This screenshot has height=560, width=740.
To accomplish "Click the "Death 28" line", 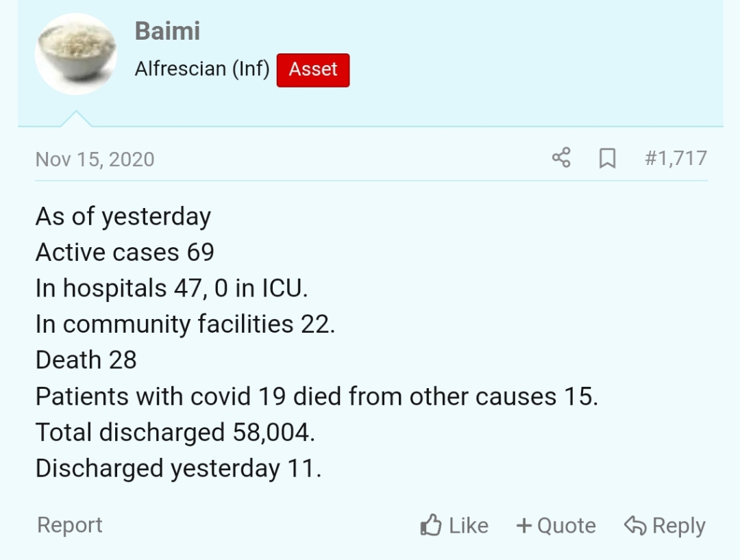I will [x=86, y=360].
